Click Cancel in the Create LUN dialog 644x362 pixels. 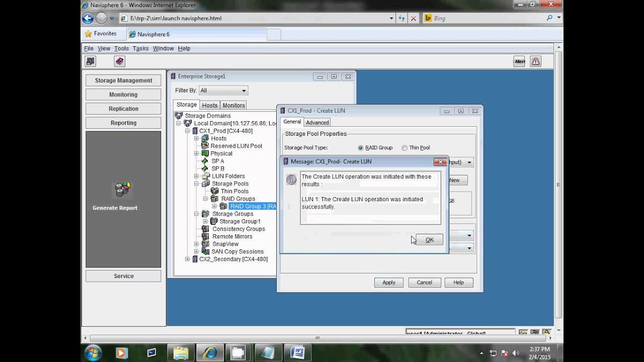click(424, 283)
